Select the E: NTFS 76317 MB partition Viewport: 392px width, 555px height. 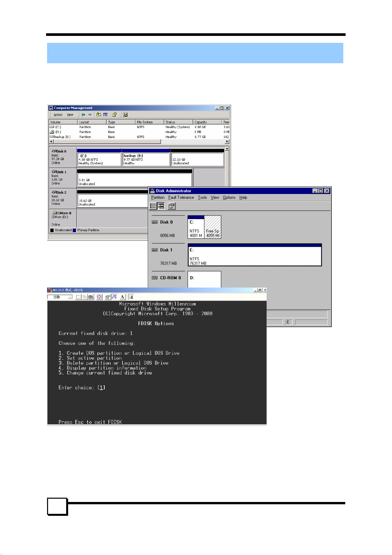(x=255, y=255)
